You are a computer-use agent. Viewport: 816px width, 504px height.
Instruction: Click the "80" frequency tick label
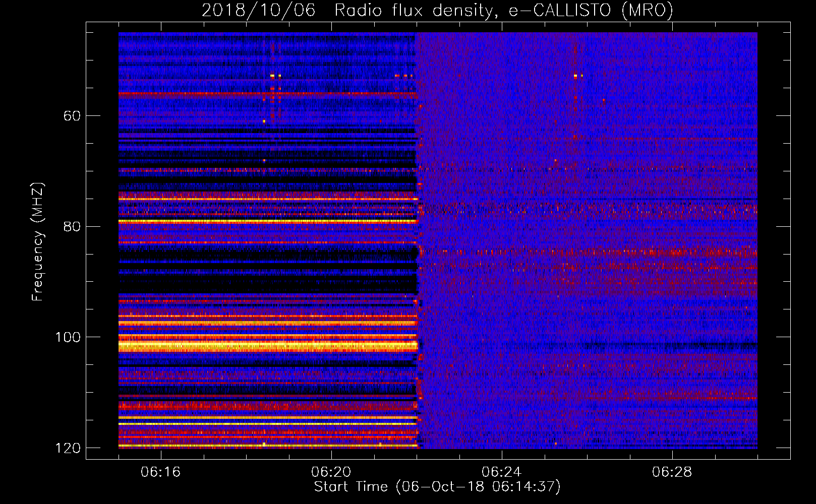[72, 227]
